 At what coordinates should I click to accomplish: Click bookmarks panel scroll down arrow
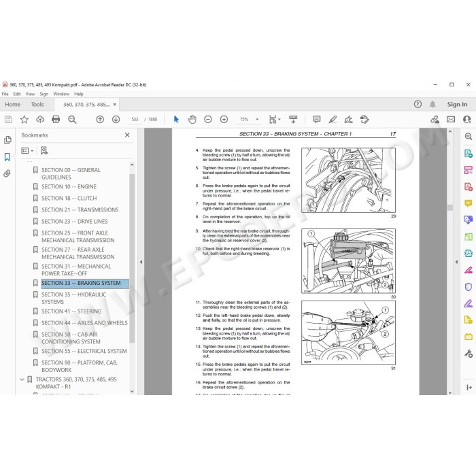tap(132, 391)
